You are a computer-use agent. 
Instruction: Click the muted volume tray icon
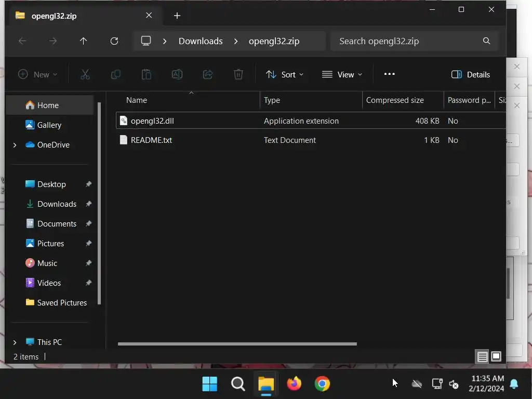(454, 384)
